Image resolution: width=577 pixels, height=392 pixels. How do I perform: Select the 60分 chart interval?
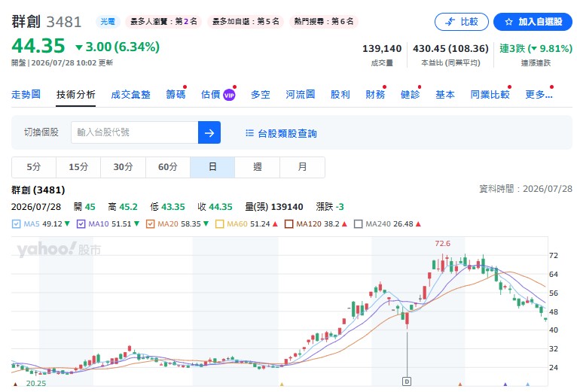tap(168, 167)
